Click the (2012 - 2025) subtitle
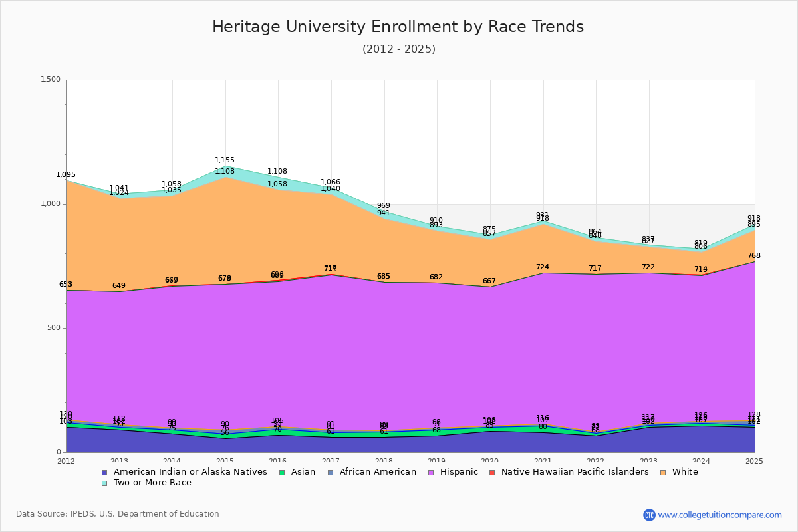Screen dimensions: 798x532 (x=399, y=49)
